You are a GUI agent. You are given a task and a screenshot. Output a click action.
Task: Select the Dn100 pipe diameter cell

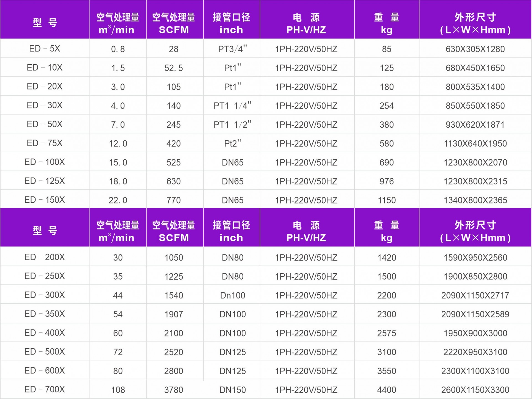coord(232,295)
